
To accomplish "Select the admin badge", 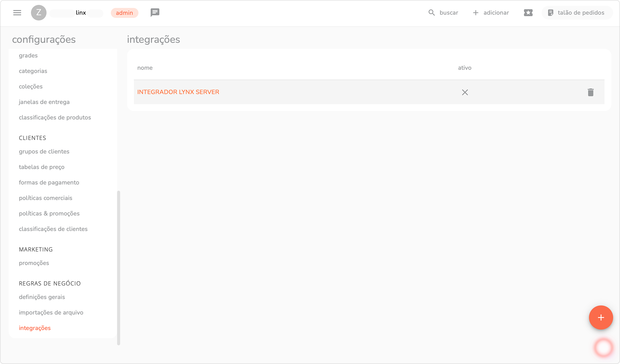I will coord(124,13).
